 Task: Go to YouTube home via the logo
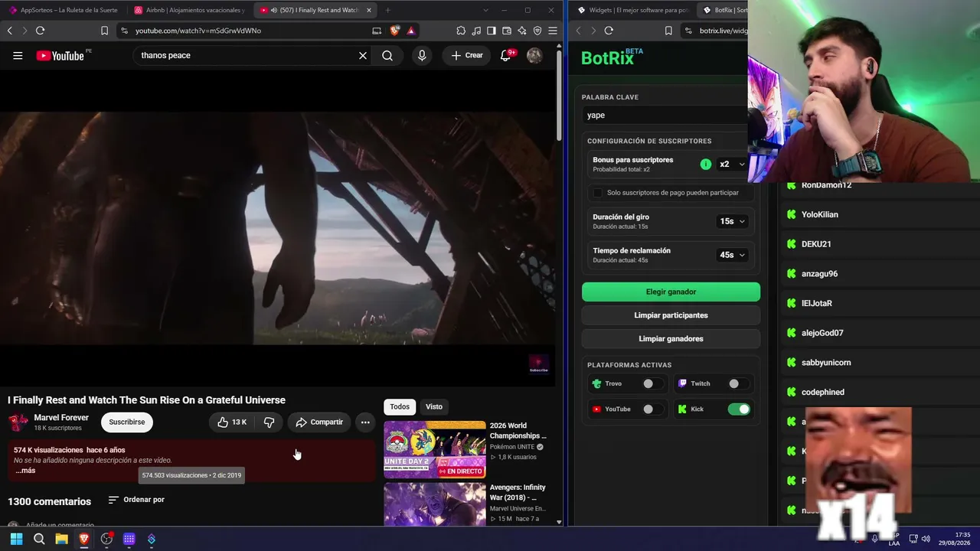tap(60, 55)
